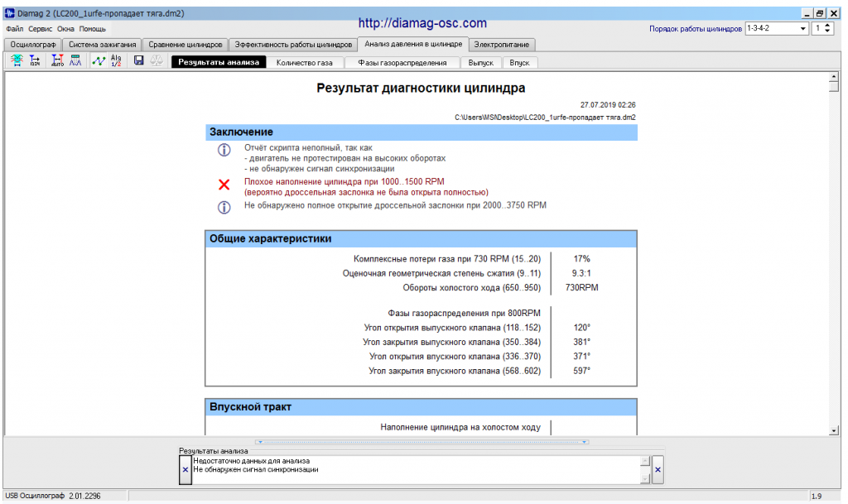The image size is (848, 504).
Task: Click the dotted splitter bar's right arrow
Action: click(x=584, y=442)
